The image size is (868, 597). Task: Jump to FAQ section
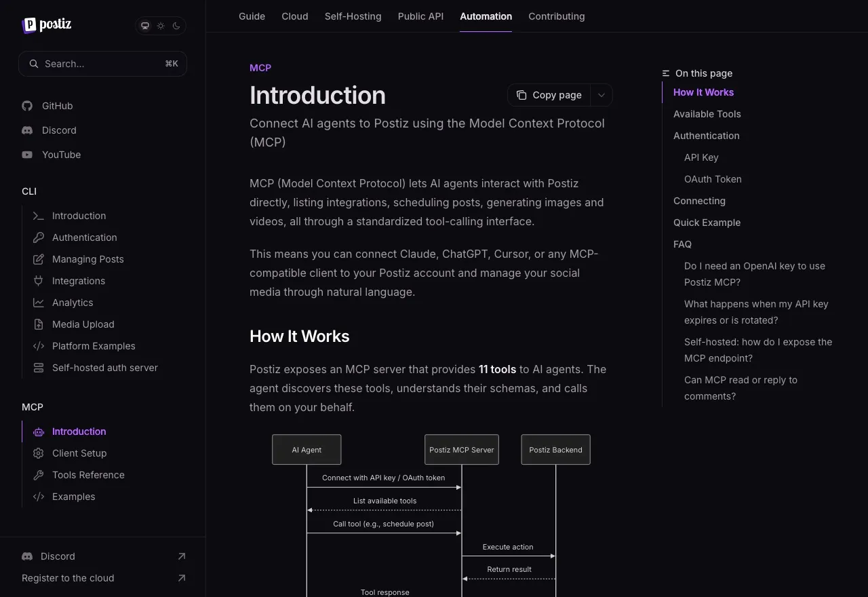click(682, 244)
